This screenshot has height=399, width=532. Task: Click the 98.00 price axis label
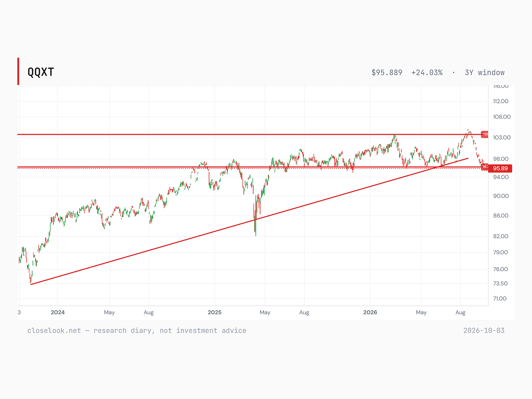click(x=501, y=159)
